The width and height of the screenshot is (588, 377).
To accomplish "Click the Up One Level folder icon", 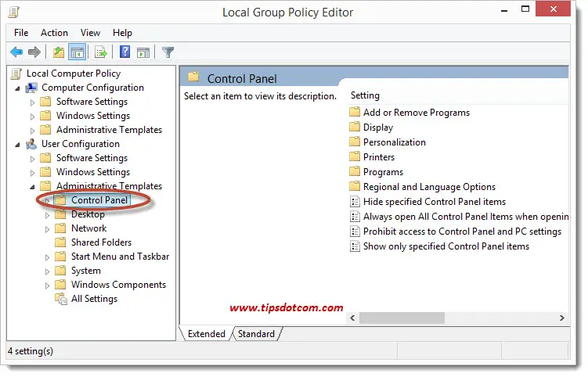I will pyautogui.click(x=59, y=52).
